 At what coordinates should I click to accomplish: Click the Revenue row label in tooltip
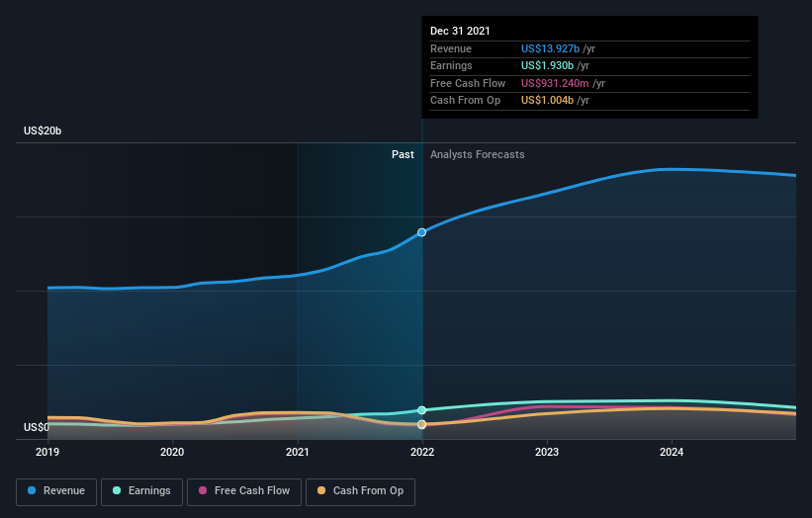[x=451, y=48]
